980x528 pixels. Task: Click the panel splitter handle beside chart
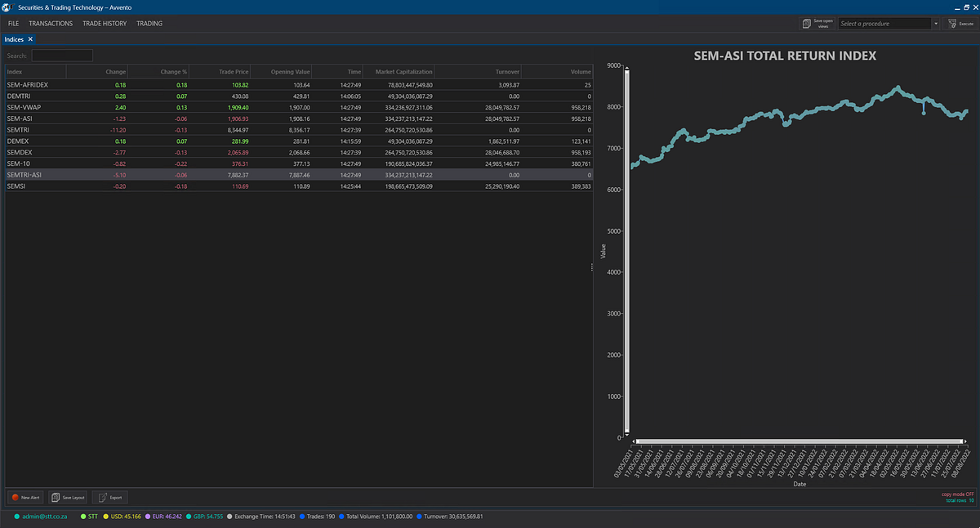point(593,267)
